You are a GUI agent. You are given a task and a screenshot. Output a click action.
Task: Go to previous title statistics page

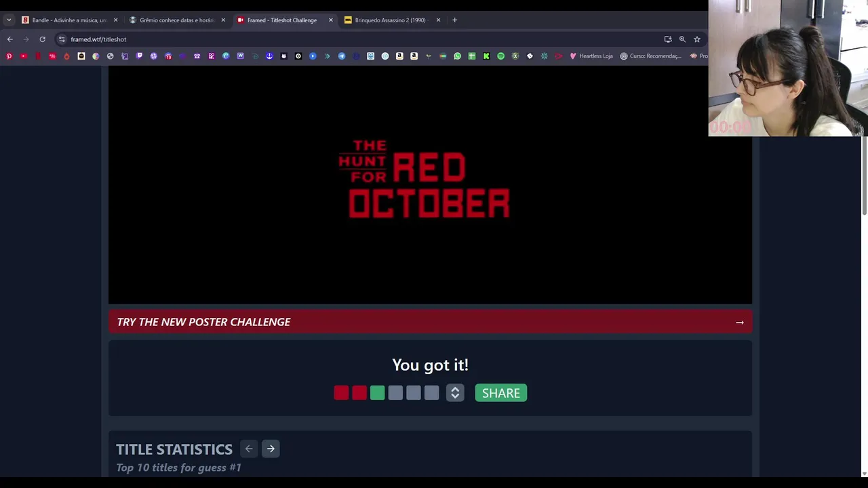click(249, 449)
